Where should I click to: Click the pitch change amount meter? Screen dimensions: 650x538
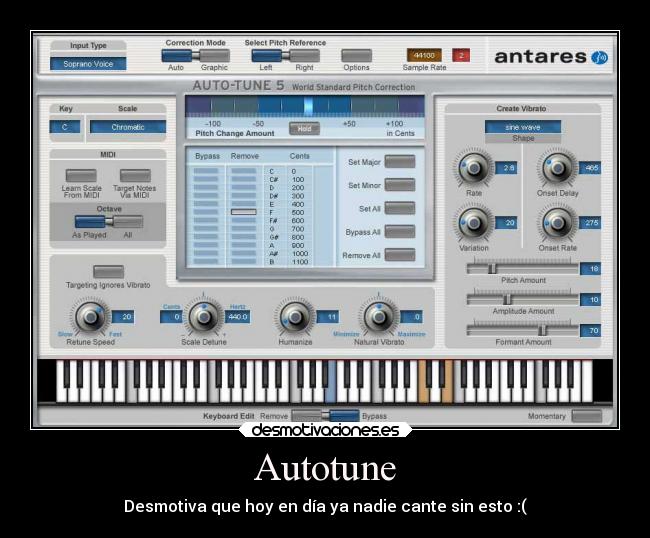(305, 106)
